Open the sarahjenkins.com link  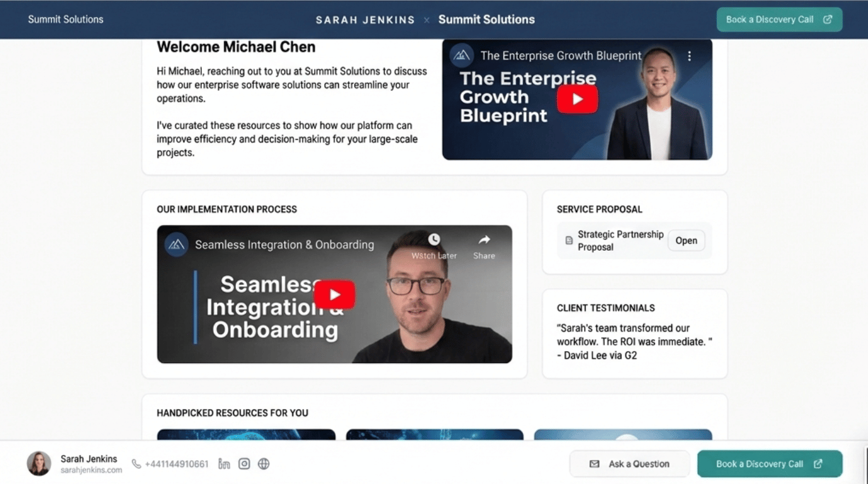(91, 470)
